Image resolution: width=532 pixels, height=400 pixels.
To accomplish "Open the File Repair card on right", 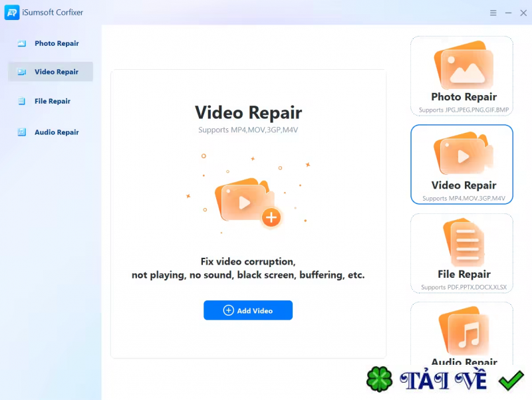I will click(x=462, y=253).
